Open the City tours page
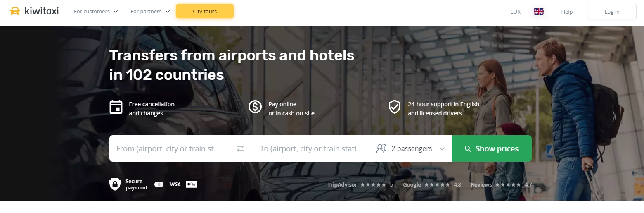The height and width of the screenshot is (213, 644). (x=205, y=11)
